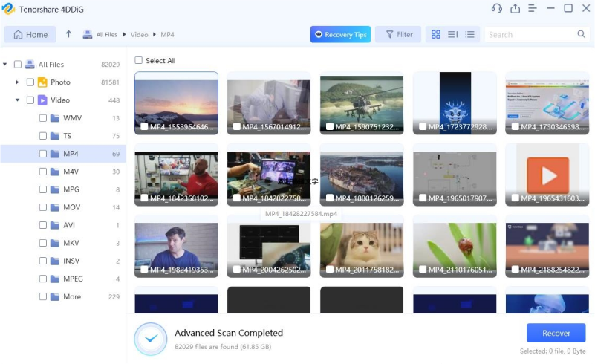Collapse the Video tree node
The width and height of the screenshot is (595, 364).
click(17, 100)
